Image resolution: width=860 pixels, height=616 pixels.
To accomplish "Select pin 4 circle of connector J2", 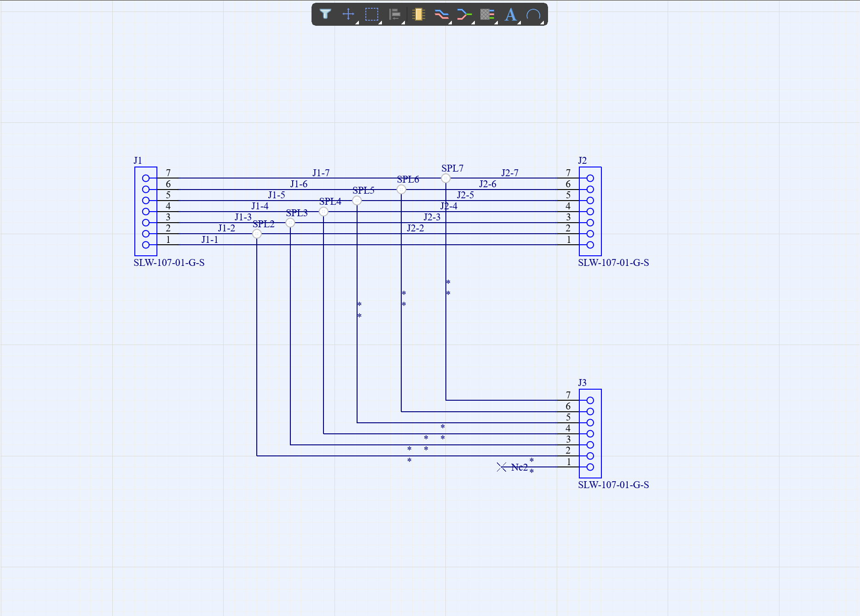I will (x=590, y=212).
